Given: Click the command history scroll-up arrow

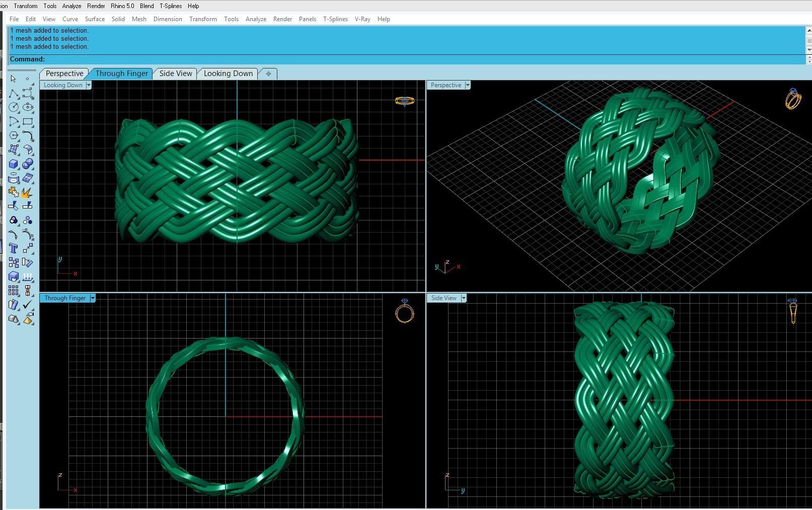Looking at the screenshot, I should (x=808, y=31).
